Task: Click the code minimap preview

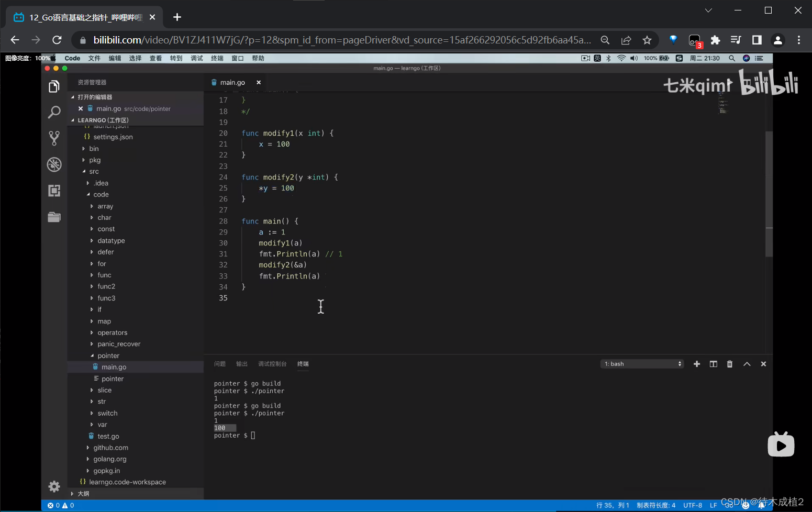Action: [723, 103]
